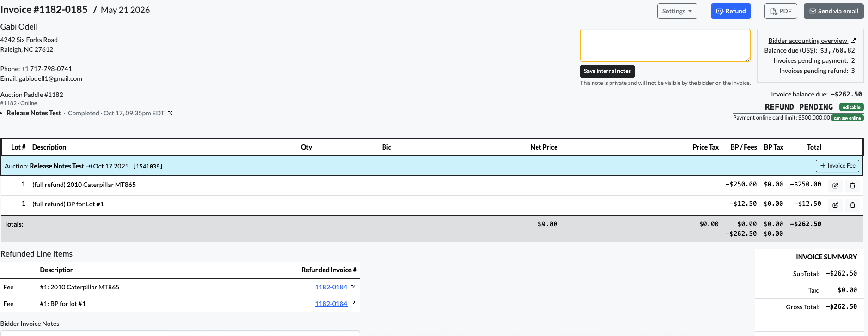The width and height of the screenshot is (868, 336).
Task: Open the Settings dropdown
Action: click(x=677, y=11)
